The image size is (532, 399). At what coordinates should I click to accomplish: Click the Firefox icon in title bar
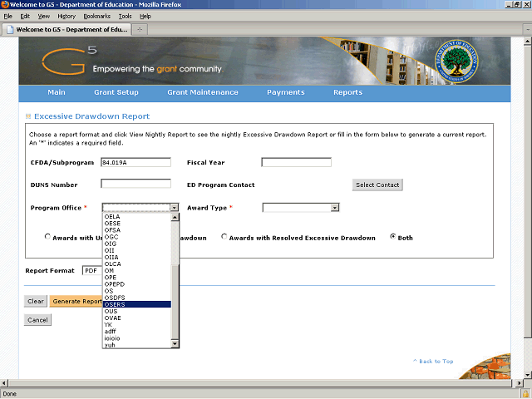(x=5, y=4)
